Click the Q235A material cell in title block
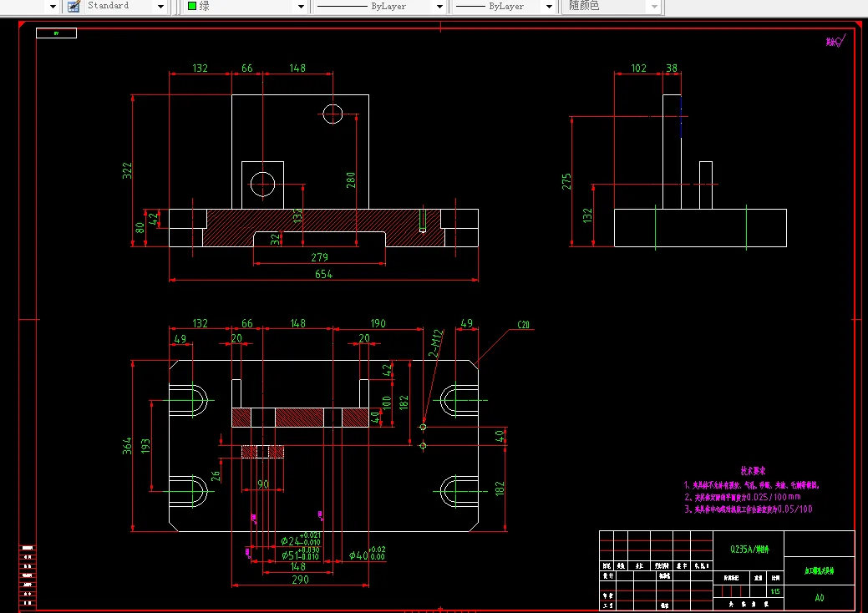The image size is (868, 613). coord(749,550)
